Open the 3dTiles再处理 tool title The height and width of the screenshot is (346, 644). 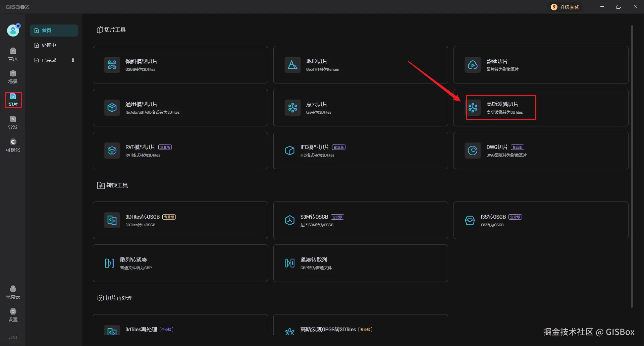(x=141, y=330)
